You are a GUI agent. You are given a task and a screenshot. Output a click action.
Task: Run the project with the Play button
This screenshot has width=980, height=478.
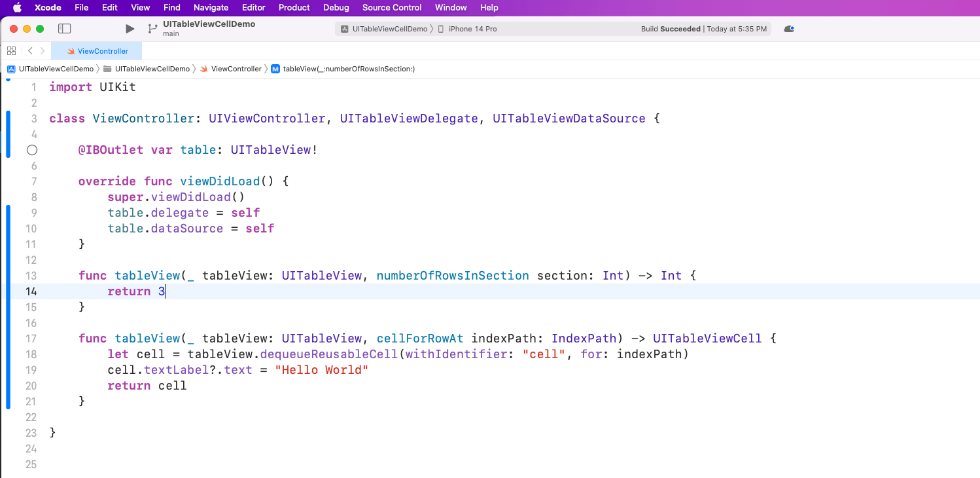[129, 28]
